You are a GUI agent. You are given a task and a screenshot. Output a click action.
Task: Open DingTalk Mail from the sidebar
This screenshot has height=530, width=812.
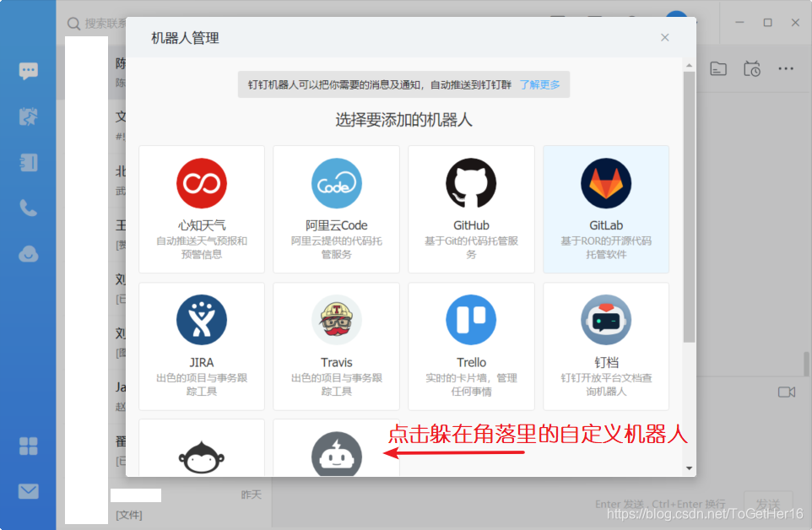click(28, 491)
